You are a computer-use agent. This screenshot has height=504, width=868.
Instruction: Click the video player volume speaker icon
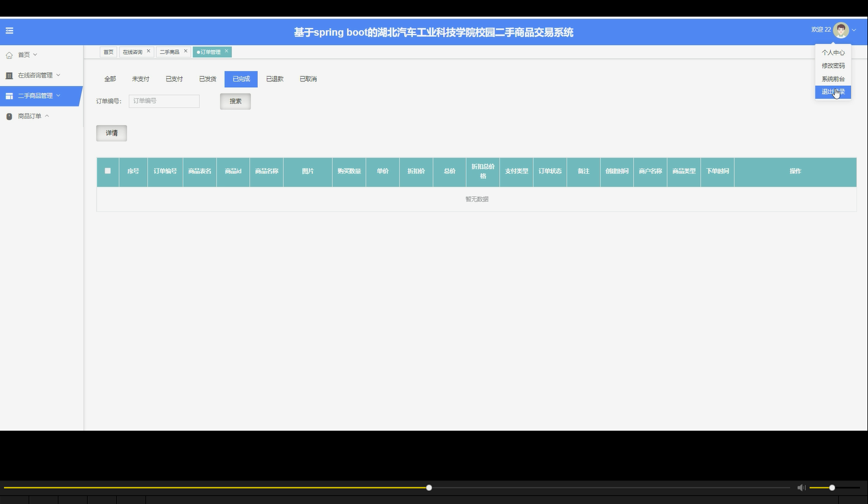point(802,487)
